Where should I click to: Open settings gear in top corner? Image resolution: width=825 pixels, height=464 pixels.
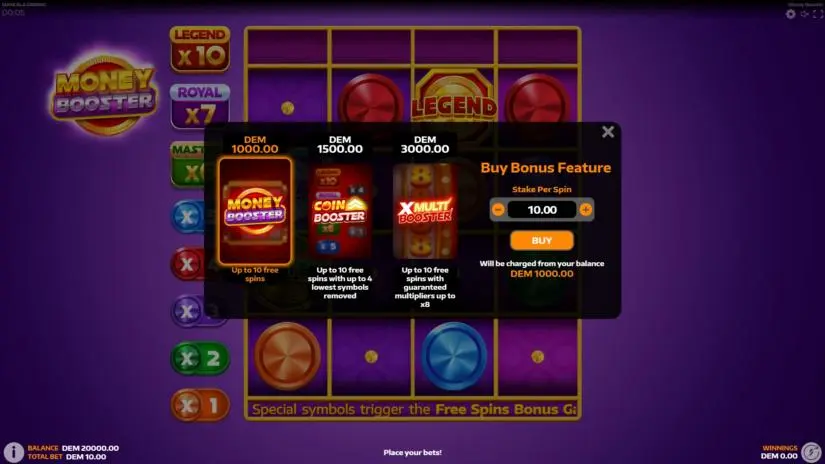[x=790, y=14]
